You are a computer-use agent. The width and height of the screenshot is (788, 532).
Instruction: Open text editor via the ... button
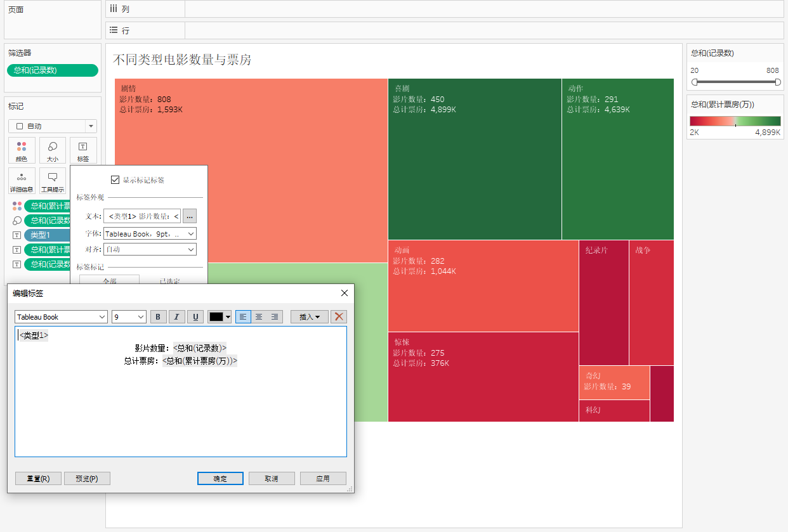click(x=190, y=216)
